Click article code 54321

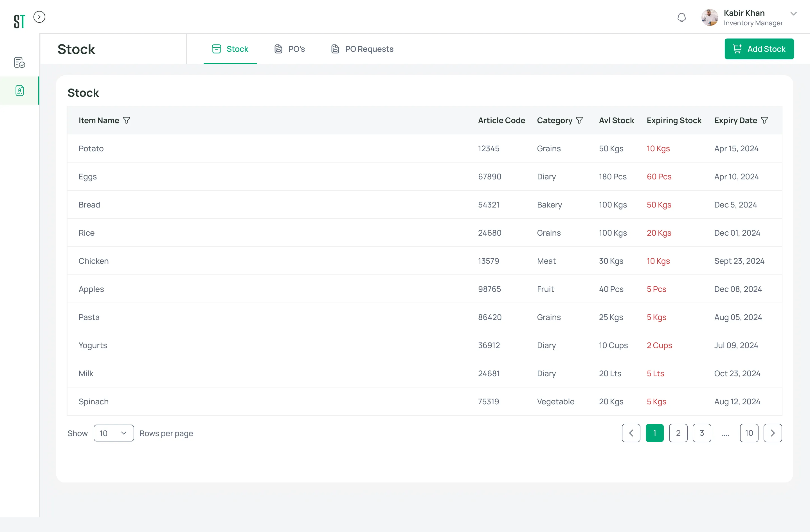488,205
